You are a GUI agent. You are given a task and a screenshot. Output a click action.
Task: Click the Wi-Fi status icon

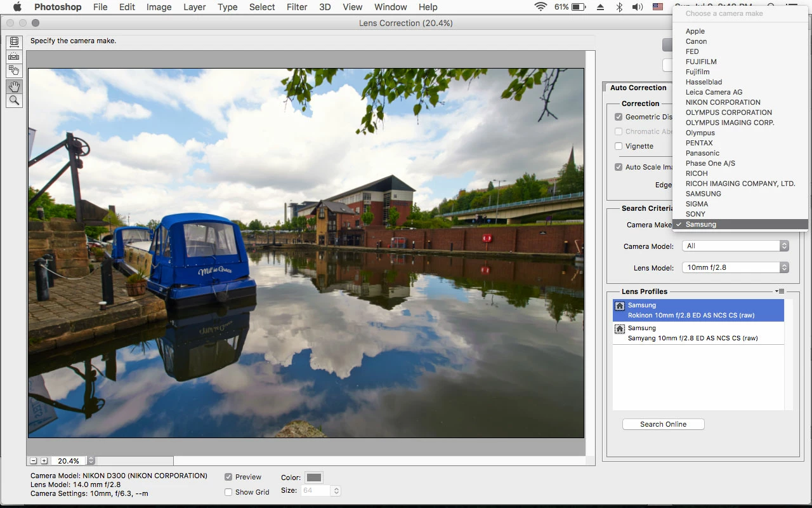(540, 7)
